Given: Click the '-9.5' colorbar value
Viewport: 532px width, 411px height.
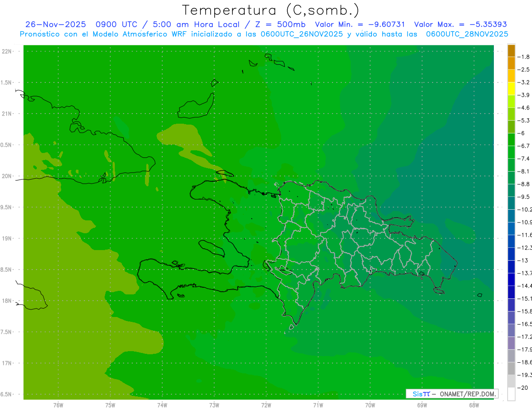Looking at the screenshot, I should [x=524, y=196].
